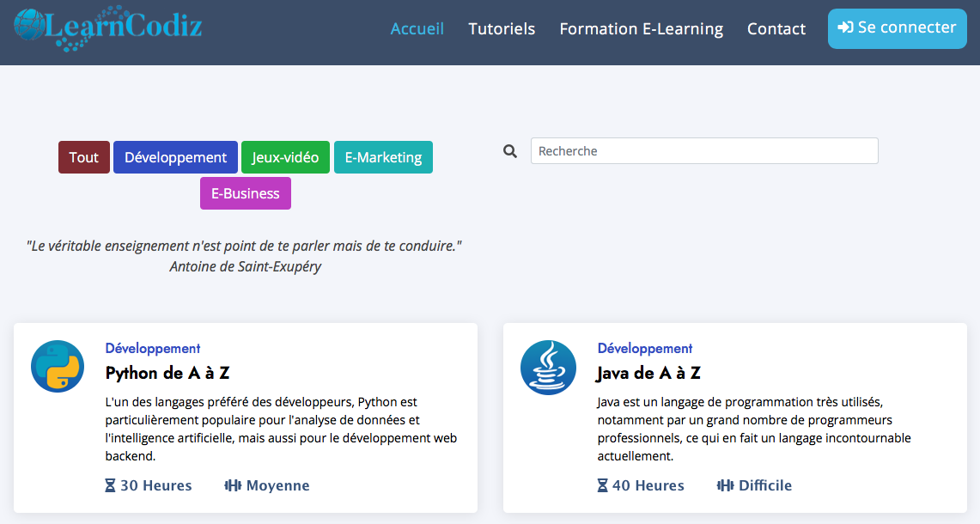Open the Accueil navigation item

coord(417,29)
